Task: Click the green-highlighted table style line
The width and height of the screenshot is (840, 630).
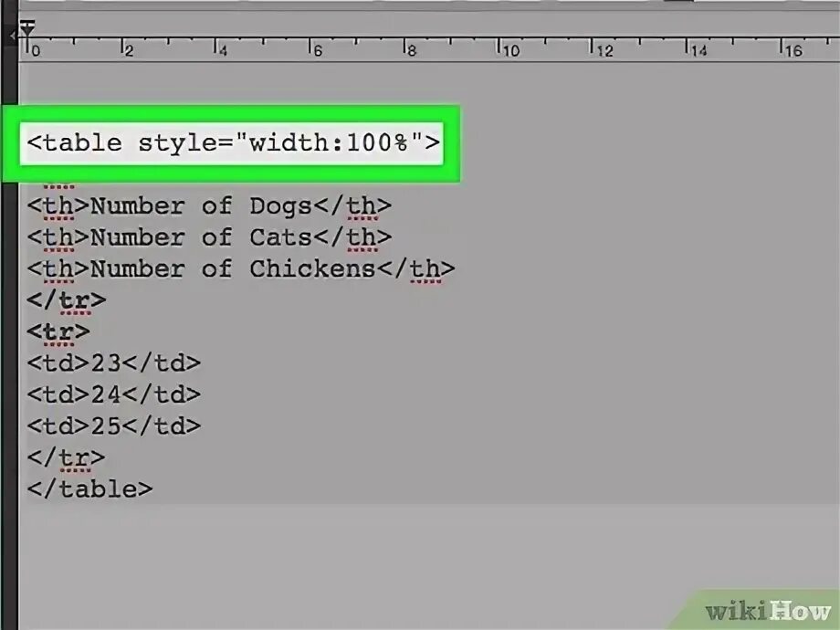Action: pyautogui.click(x=234, y=142)
